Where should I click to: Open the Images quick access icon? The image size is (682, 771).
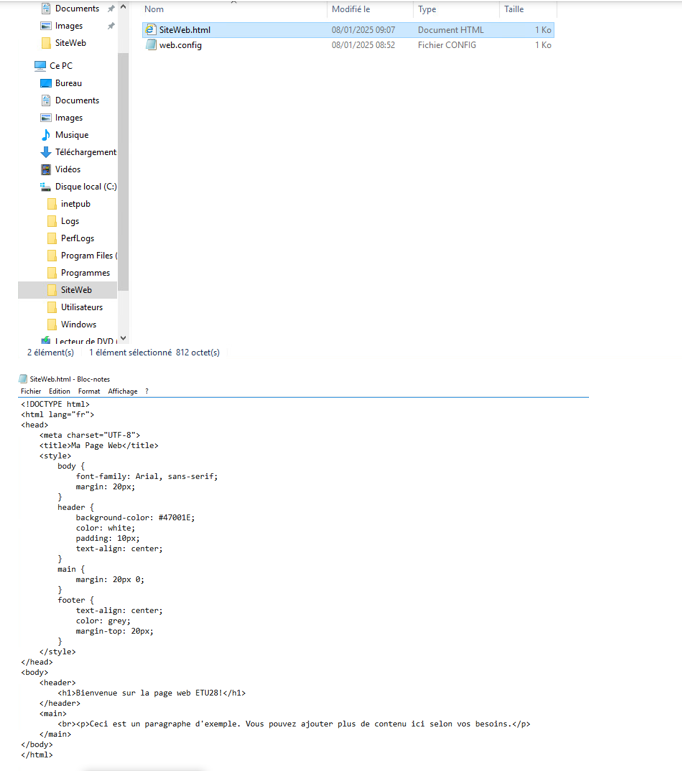click(46, 26)
